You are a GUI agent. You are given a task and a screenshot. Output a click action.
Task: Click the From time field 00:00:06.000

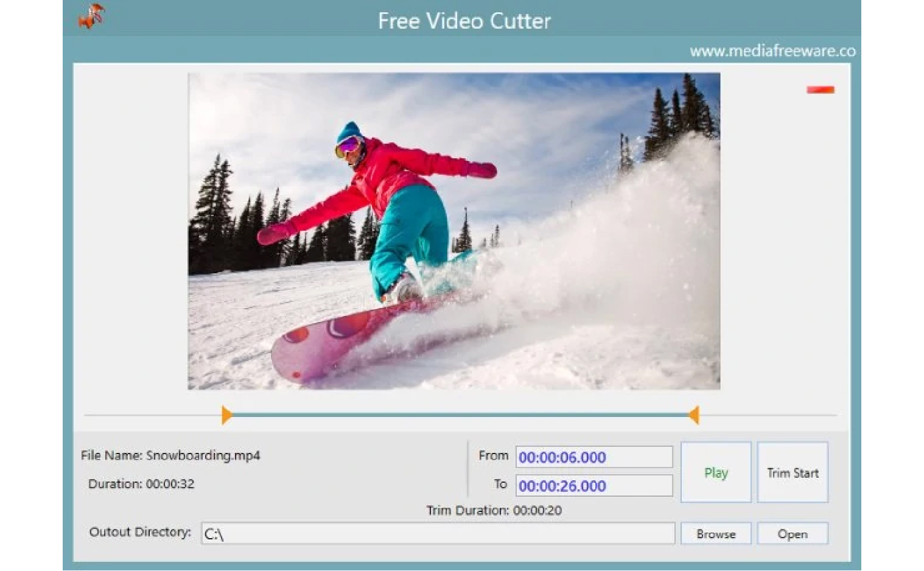coord(594,457)
